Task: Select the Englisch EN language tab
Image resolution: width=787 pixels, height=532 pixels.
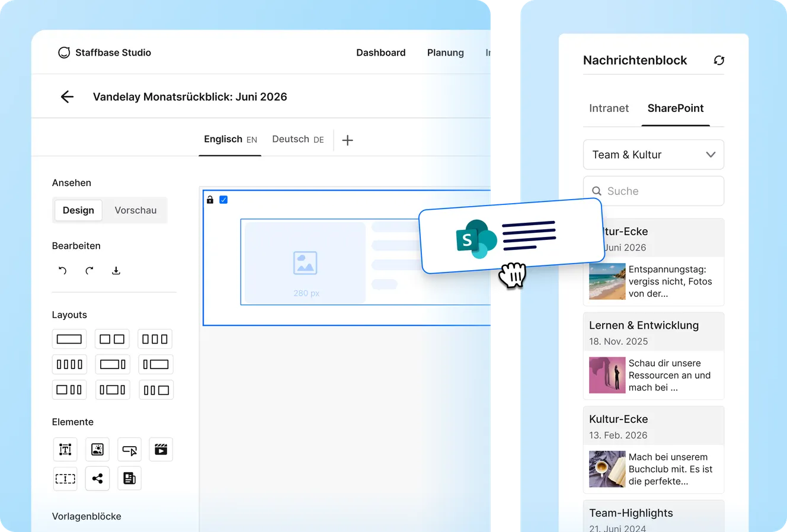Action: click(230, 140)
